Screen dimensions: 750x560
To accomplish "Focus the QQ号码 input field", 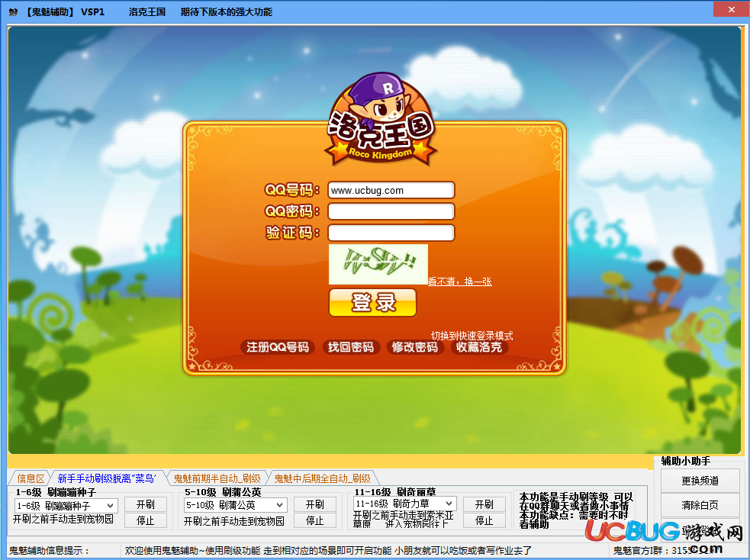I will click(x=391, y=190).
